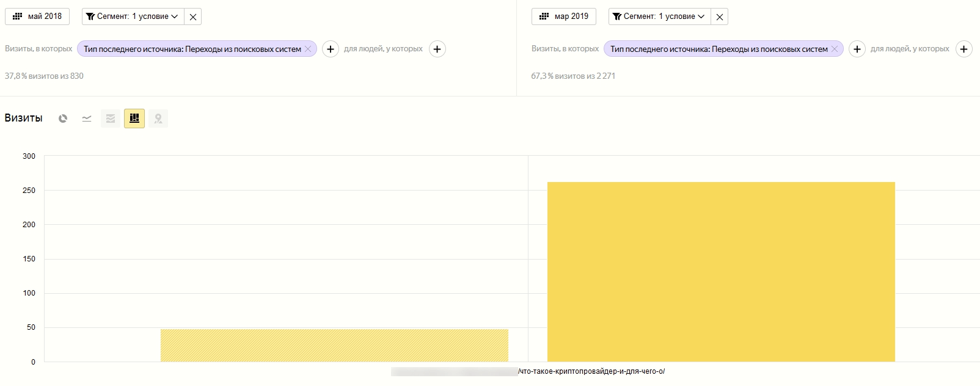
Task: Add people condition in right segment
Action: coord(964,49)
